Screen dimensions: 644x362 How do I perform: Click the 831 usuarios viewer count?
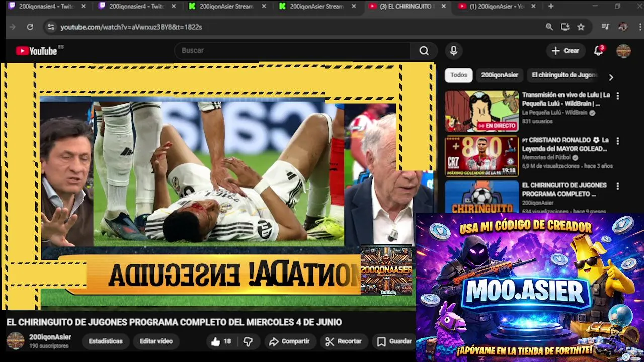tap(537, 121)
